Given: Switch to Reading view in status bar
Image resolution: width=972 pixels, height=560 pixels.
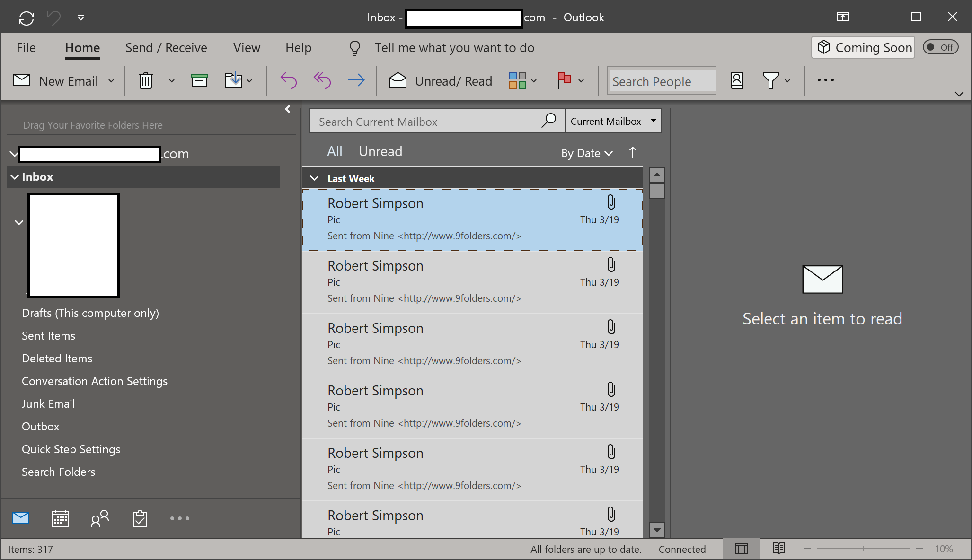Looking at the screenshot, I should point(778,549).
